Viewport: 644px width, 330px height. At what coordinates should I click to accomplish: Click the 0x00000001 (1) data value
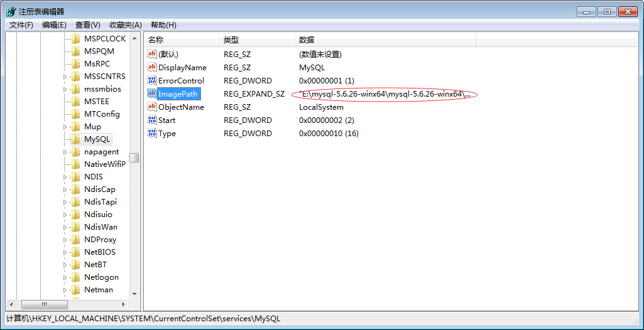[x=327, y=80]
